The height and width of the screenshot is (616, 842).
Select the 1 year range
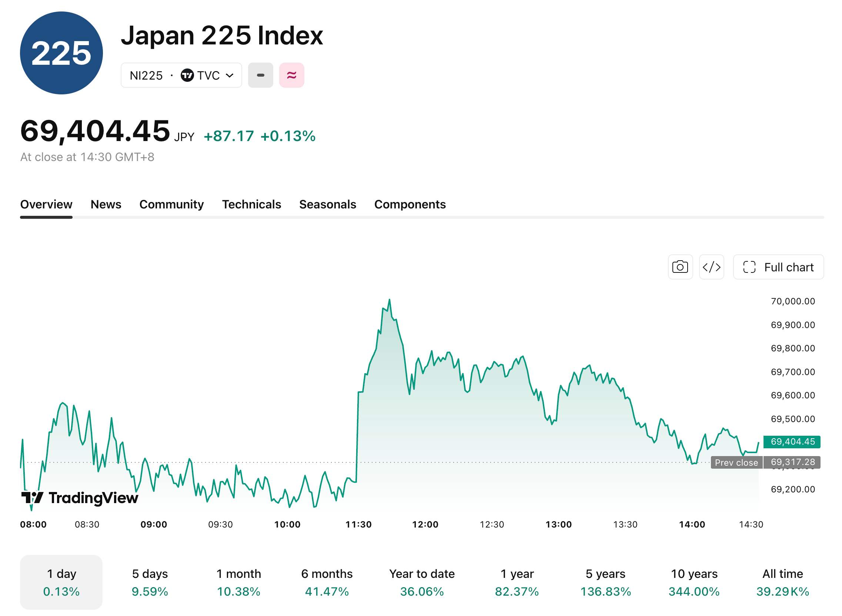517,582
